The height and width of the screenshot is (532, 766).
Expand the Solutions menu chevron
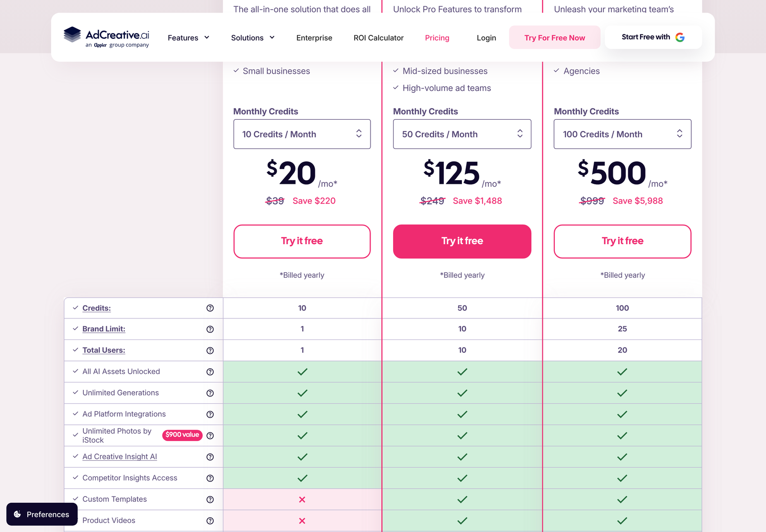coord(272,37)
